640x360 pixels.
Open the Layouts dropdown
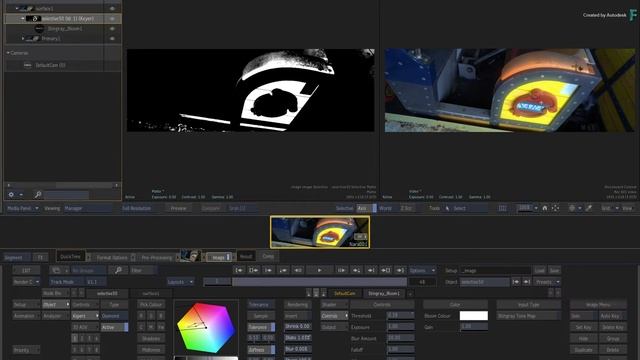point(180,282)
